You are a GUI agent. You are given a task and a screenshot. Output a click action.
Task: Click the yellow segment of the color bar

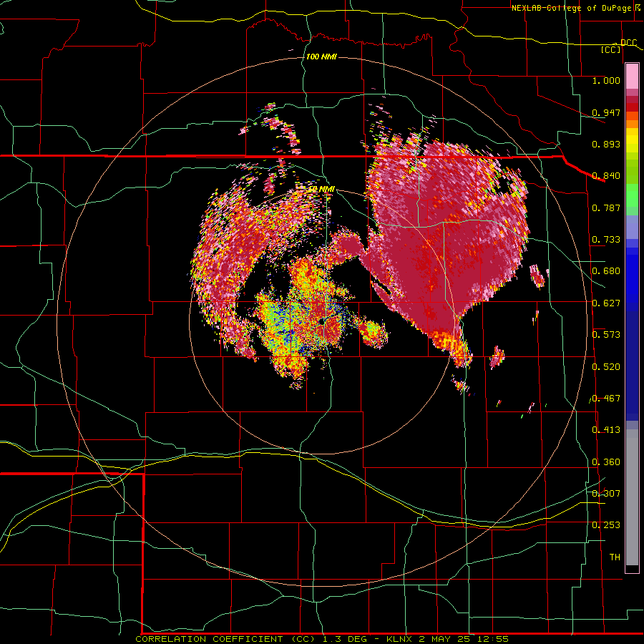[632, 141]
